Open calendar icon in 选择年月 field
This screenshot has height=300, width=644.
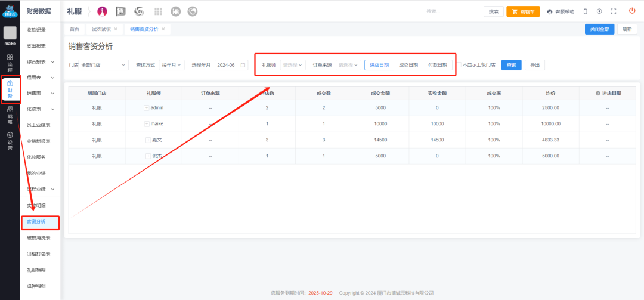point(243,65)
